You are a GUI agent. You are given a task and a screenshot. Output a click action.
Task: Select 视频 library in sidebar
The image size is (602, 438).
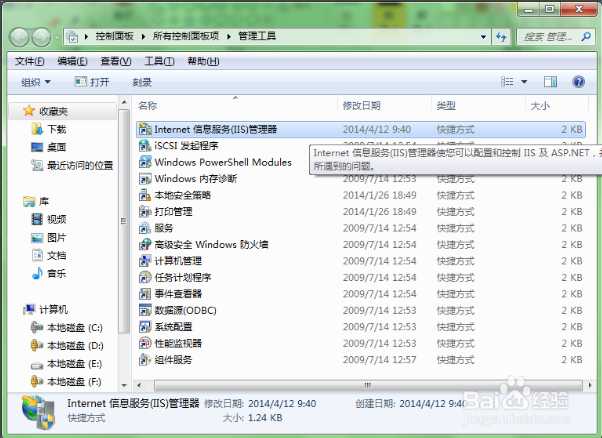(56, 219)
